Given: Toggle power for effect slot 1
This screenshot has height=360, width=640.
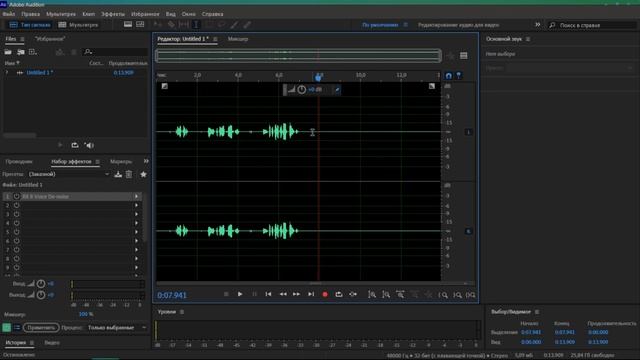Looking at the screenshot, I should (x=16, y=196).
